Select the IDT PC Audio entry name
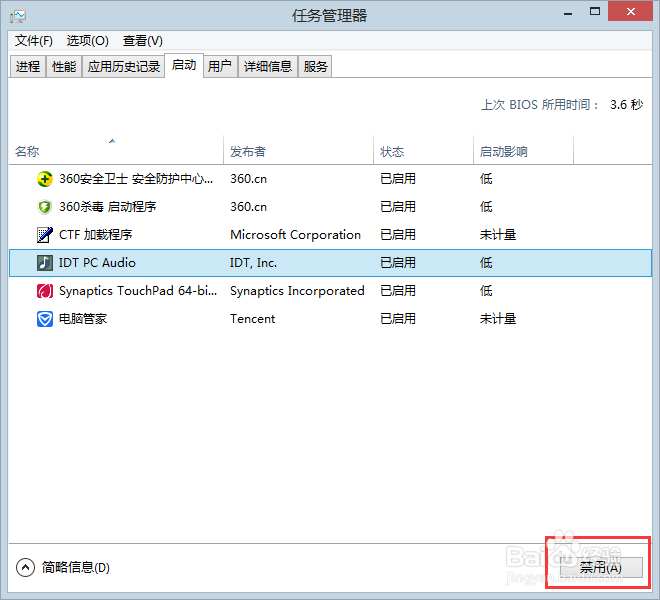The height and width of the screenshot is (600, 660). click(x=97, y=263)
